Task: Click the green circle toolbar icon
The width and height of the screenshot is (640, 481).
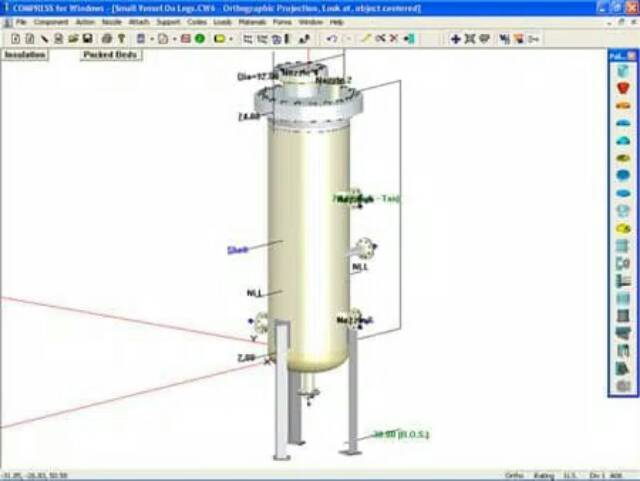Action: [x=200, y=39]
